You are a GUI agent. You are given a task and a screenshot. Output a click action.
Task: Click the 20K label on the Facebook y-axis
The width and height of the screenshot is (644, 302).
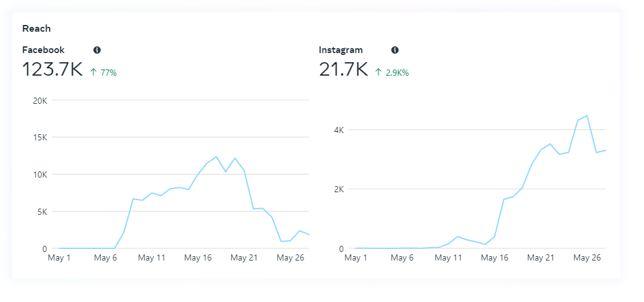point(40,101)
